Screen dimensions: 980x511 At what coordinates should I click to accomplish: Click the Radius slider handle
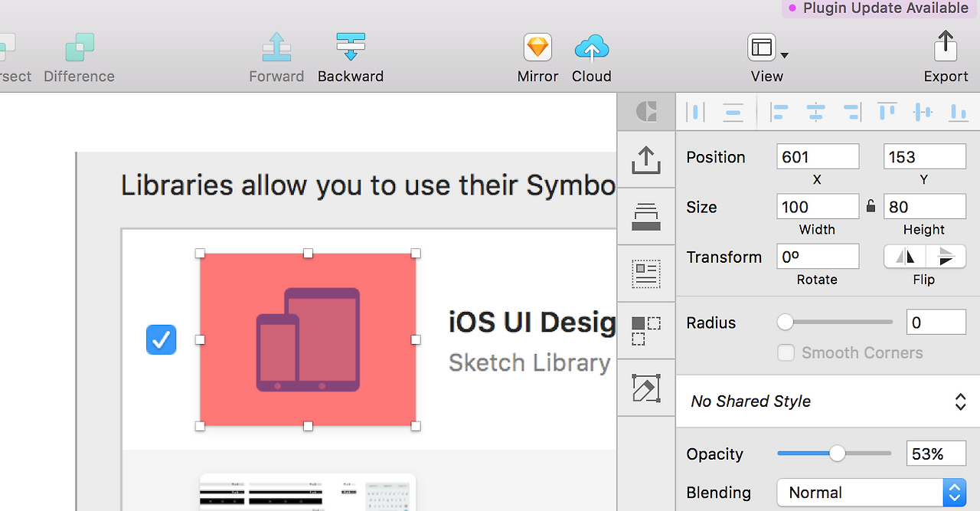pyautogui.click(x=786, y=323)
